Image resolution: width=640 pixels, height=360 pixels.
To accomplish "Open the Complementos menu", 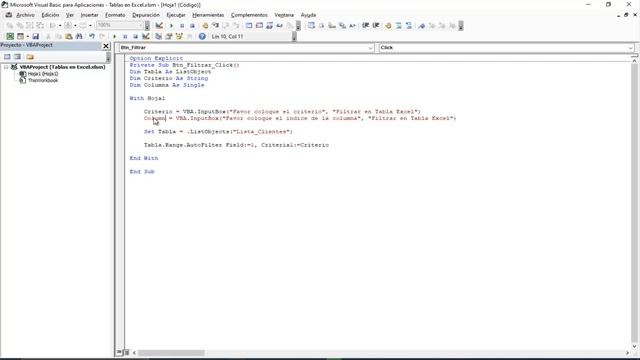I will (249, 15).
